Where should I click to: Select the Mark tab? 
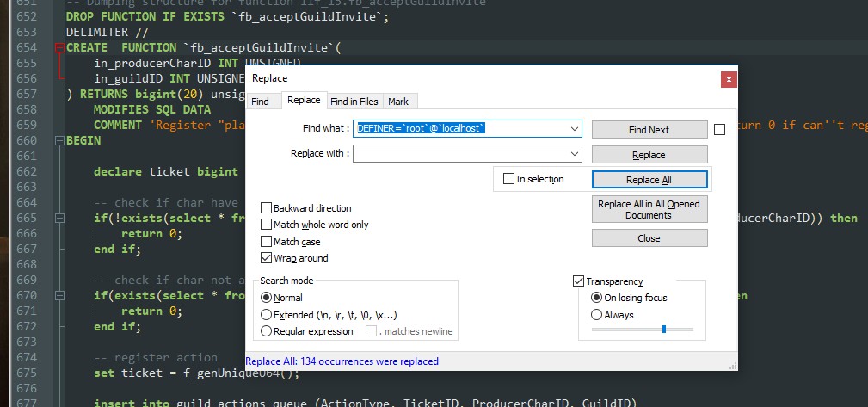(x=397, y=102)
